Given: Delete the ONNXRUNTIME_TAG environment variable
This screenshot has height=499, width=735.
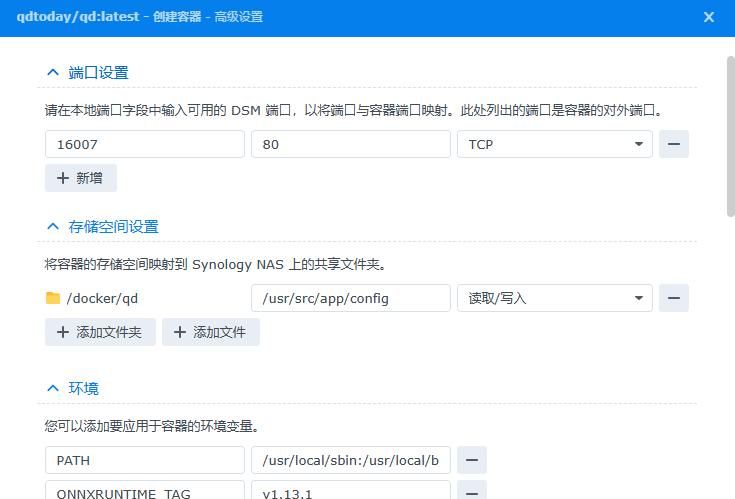Looking at the screenshot, I should 472,491.
